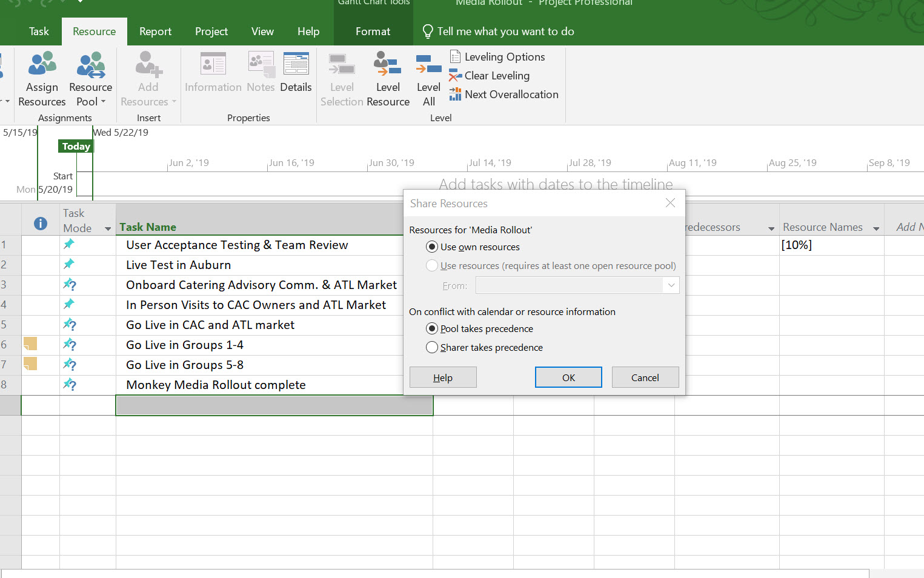Click the task mode icon for Monkey Media Rollout complete
The image size is (924, 578).
tap(70, 384)
